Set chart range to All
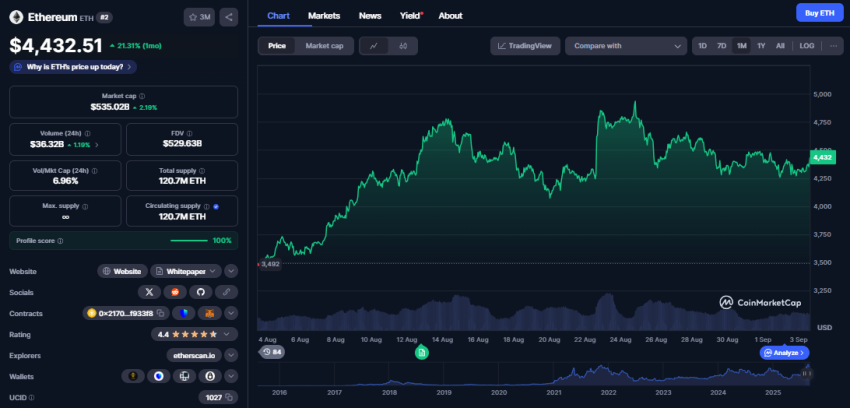Screen dimensions: 850x408 point(780,46)
